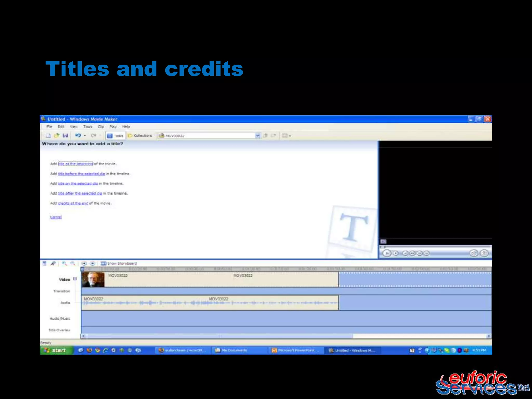Click the Rewind Timeline button

(x=84, y=263)
